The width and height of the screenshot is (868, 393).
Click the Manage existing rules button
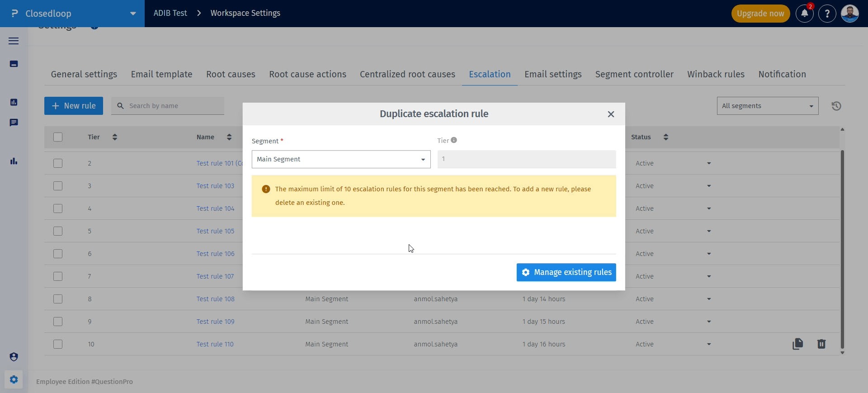pos(566,272)
